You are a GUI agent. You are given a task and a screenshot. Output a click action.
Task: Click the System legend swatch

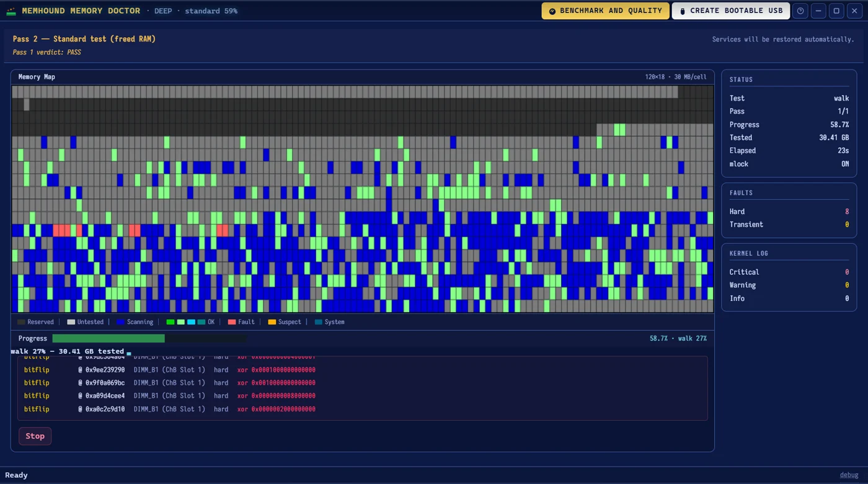coord(319,322)
